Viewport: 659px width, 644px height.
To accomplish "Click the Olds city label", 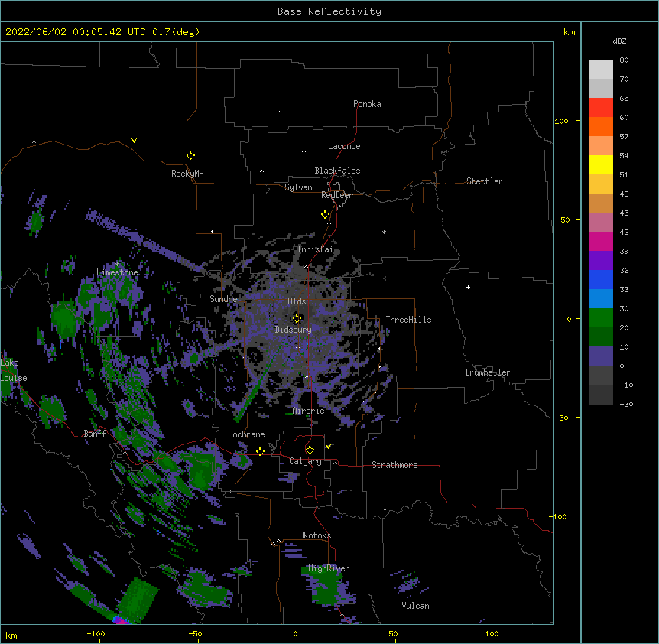I will click(297, 301).
